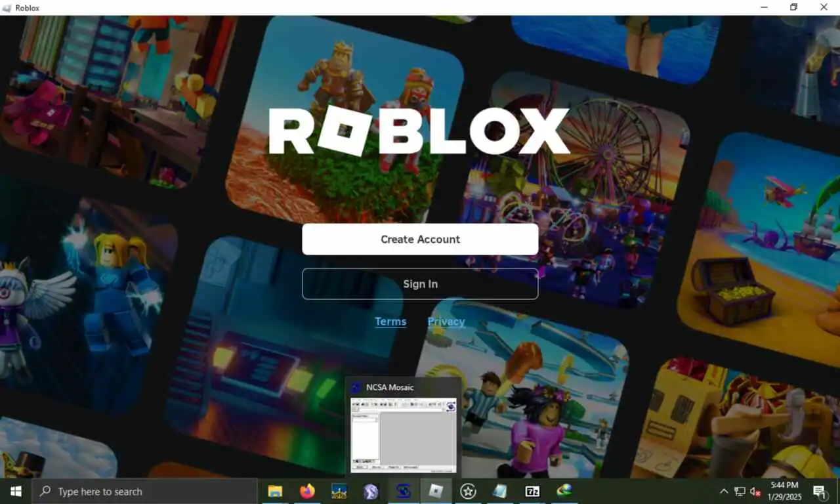Click the Roblox taskbar icon
The width and height of the screenshot is (840, 504).
pyautogui.click(x=436, y=492)
